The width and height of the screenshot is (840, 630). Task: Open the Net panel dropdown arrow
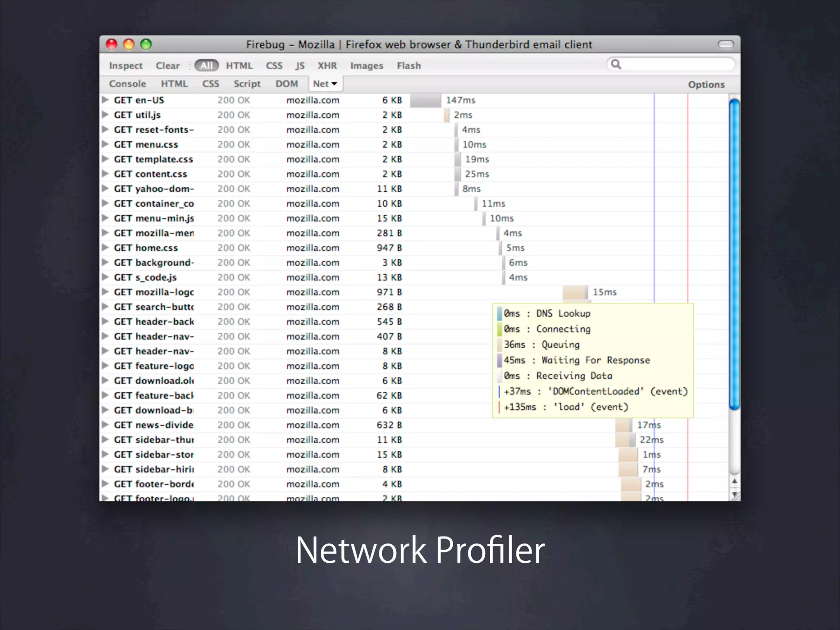(x=334, y=84)
